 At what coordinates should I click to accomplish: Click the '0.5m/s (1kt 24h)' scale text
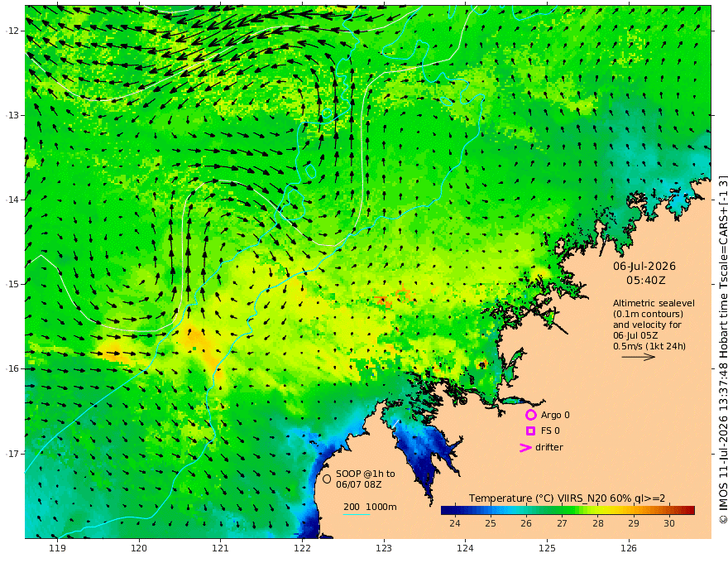pyautogui.click(x=649, y=346)
